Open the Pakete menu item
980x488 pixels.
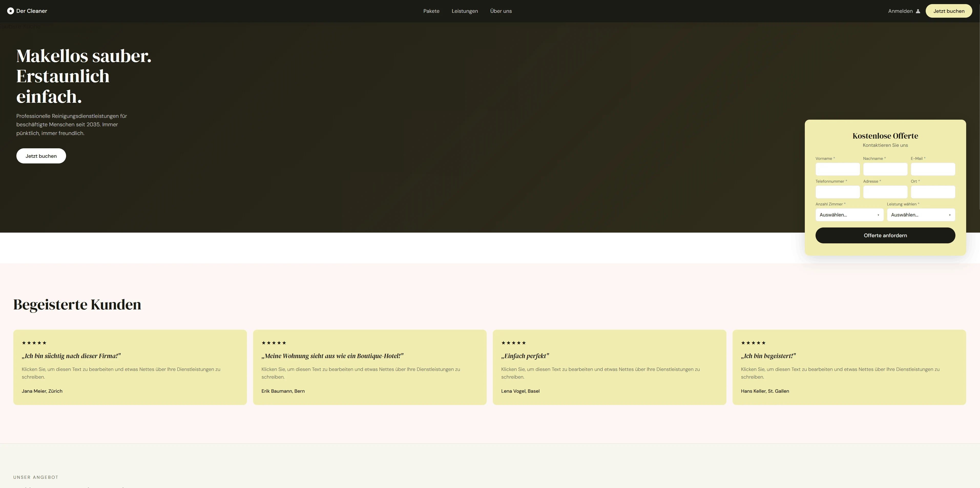[x=431, y=11]
